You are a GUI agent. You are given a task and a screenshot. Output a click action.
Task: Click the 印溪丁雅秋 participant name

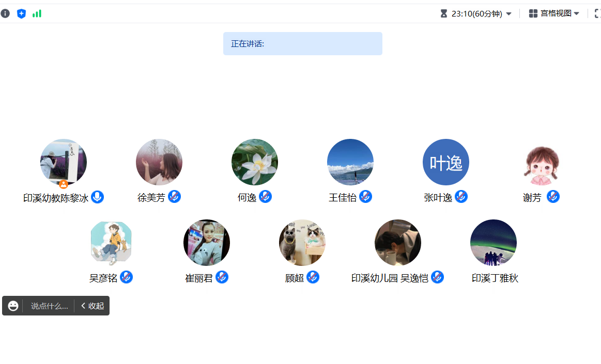pos(495,278)
